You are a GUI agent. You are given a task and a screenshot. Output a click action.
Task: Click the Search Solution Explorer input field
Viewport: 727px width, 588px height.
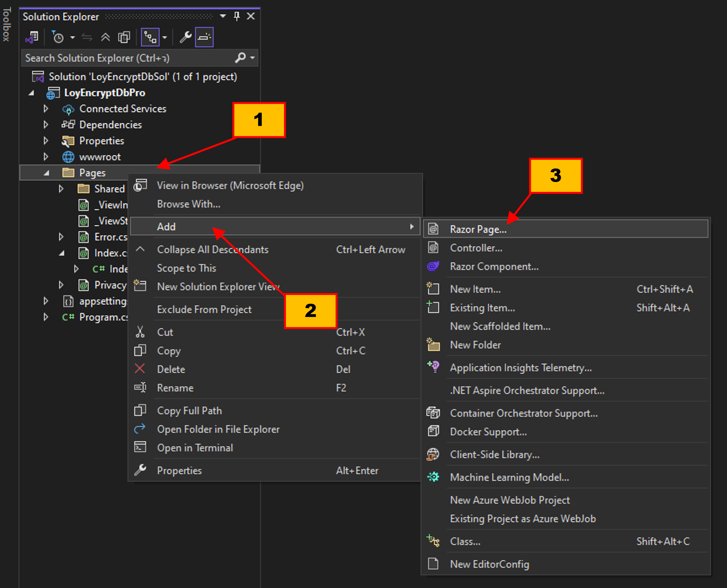pos(125,58)
